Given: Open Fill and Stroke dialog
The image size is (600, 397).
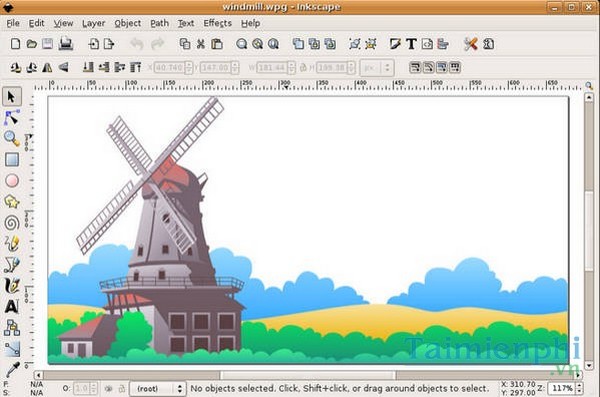Looking at the screenshot, I should click(x=395, y=44).
